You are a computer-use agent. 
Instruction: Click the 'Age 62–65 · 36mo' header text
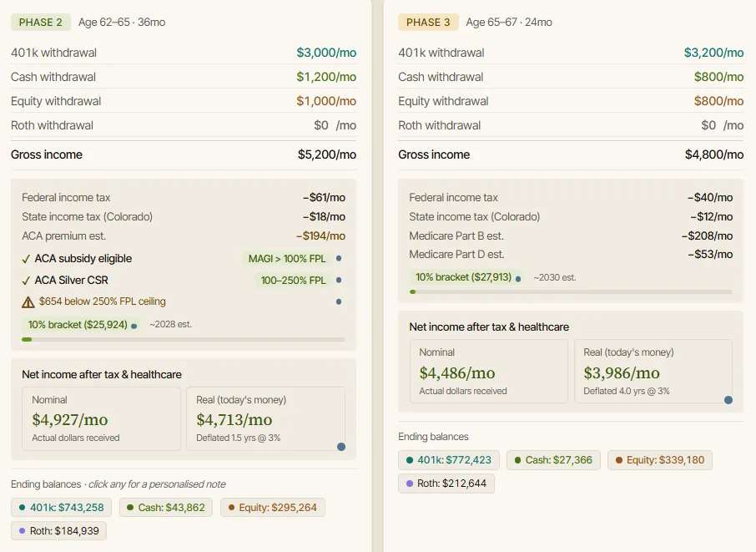pyautogui.click(x=122, y=23)
